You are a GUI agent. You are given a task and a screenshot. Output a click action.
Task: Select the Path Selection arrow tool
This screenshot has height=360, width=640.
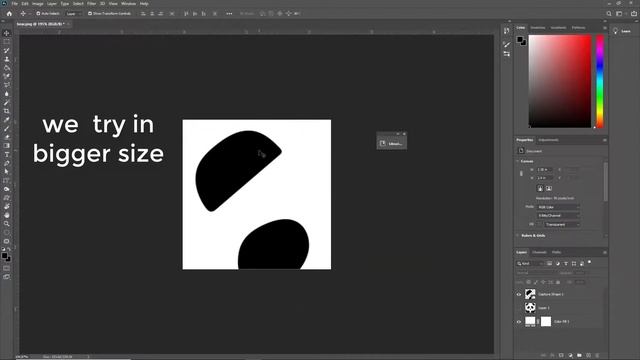point(7,172)
